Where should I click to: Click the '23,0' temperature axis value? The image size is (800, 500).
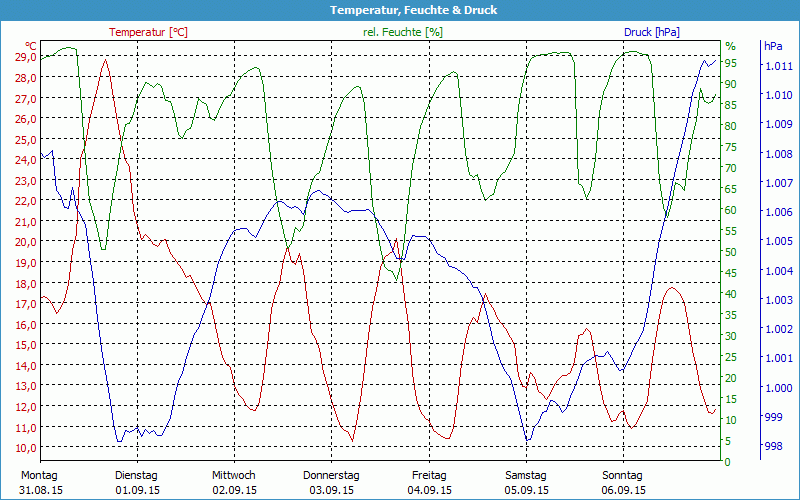pos(26,181)
